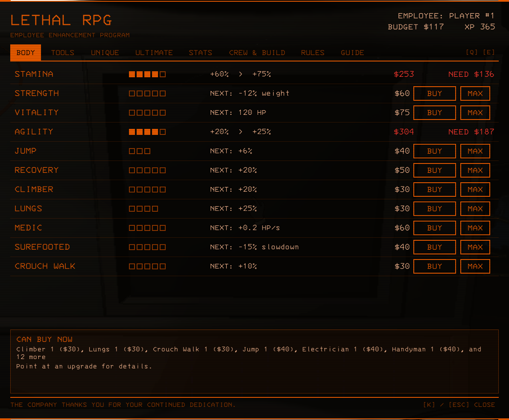
Task: Click the NEED $187 Agility notice
Action: 471,132
